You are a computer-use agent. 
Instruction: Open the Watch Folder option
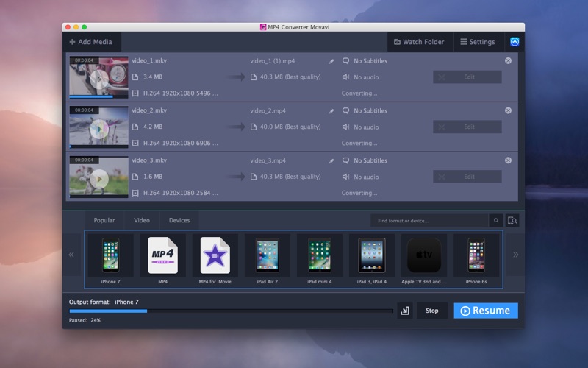point(420,42)
